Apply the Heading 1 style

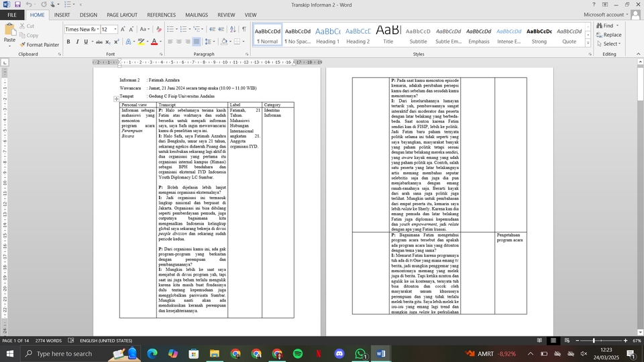tap(327, 35)
